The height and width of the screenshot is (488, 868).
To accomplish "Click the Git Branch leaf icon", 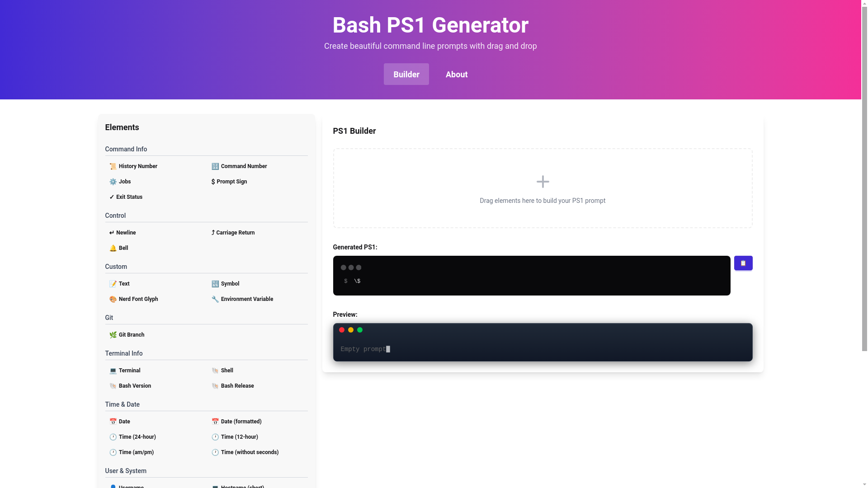I will pyautogui.click(x=113, y=335).
